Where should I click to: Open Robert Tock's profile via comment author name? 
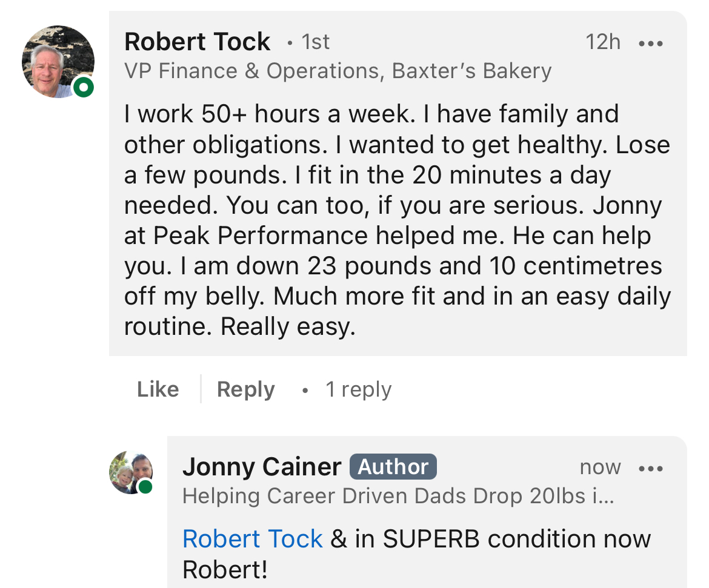(197, 42)
